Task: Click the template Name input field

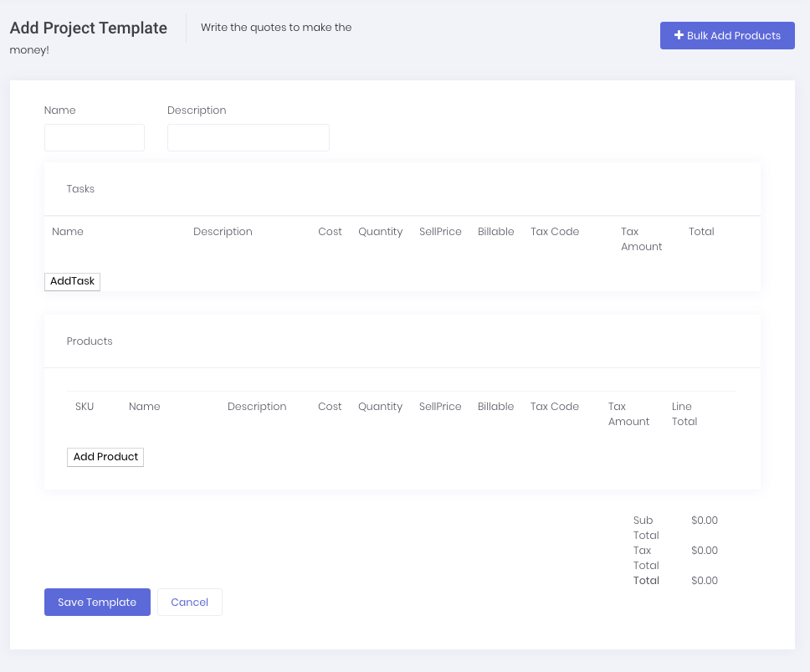Action: coord(94,137)
